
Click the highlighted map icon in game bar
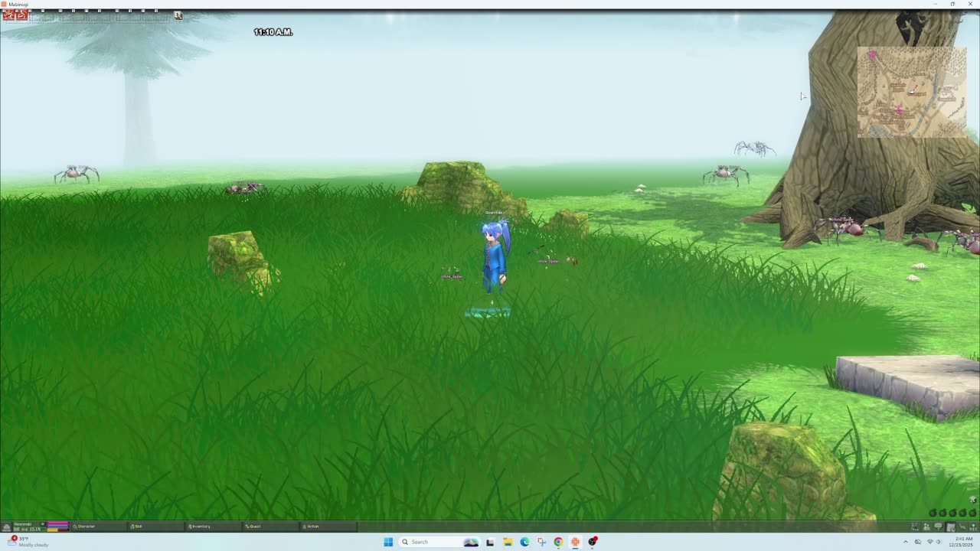(950, 527)
